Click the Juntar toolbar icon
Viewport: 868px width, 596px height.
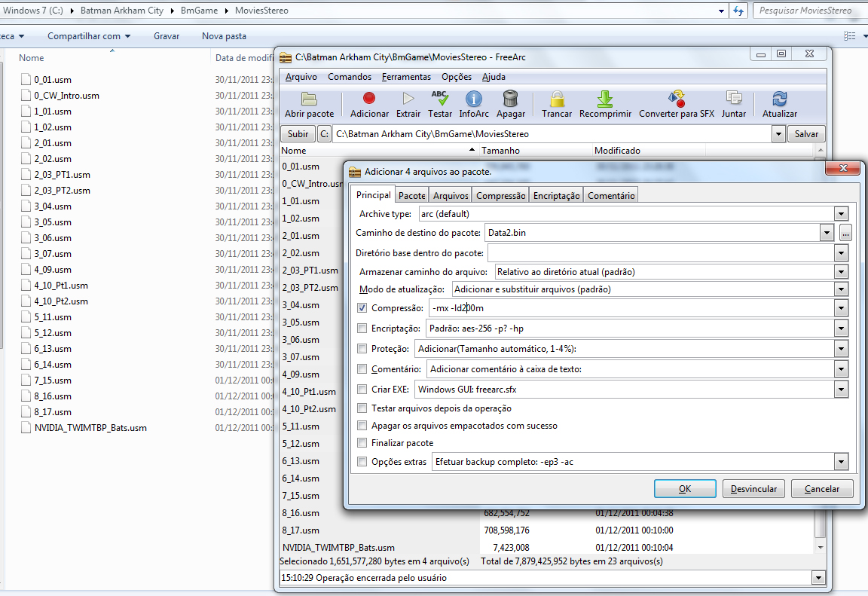(734, 99)
